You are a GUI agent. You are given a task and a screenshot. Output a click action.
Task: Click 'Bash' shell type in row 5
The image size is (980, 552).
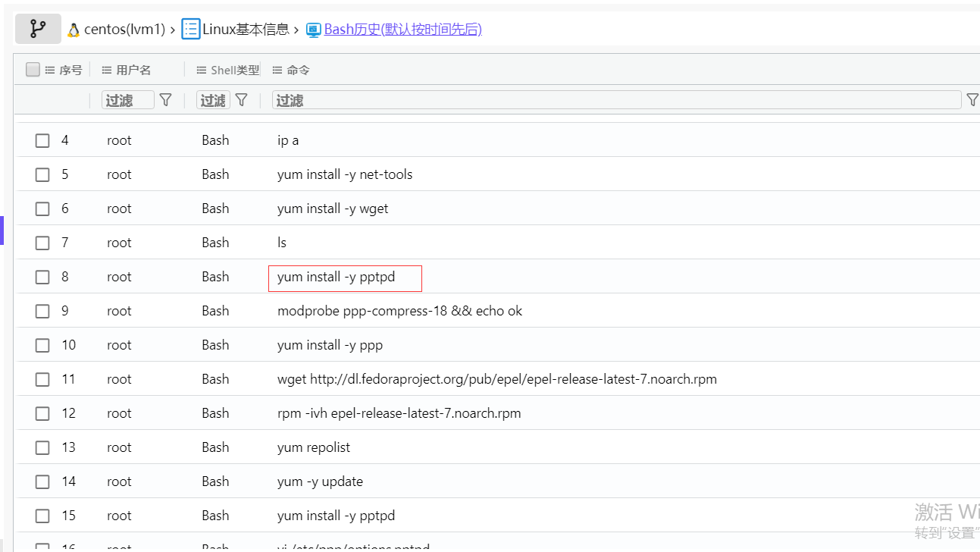click(215, 174)
